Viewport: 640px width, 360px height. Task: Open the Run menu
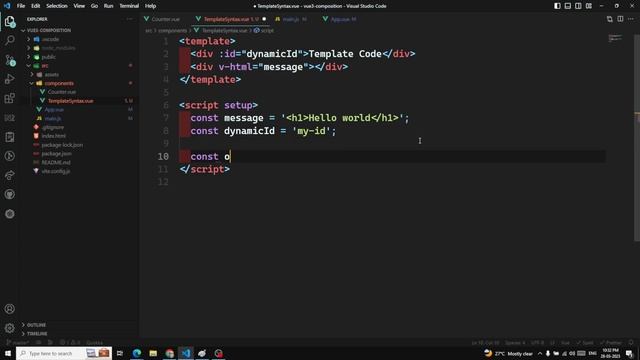[108, 6]
